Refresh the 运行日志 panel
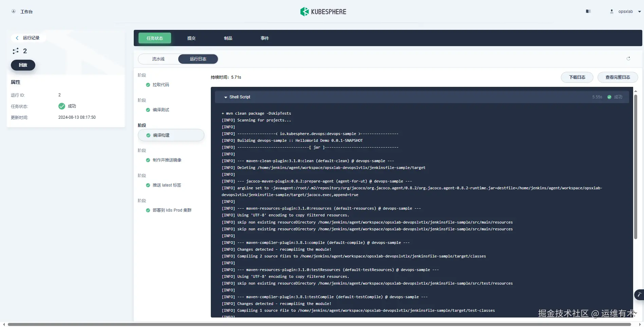The image size is (644, 327). [x=629, y=59]
